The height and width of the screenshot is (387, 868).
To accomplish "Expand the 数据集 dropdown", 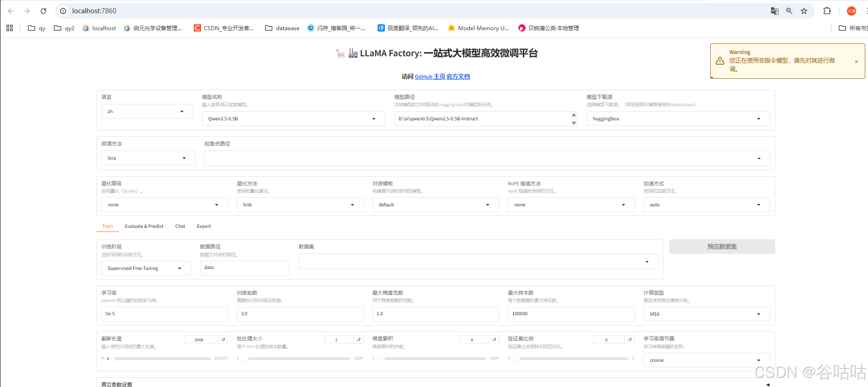I will point(479,261).
